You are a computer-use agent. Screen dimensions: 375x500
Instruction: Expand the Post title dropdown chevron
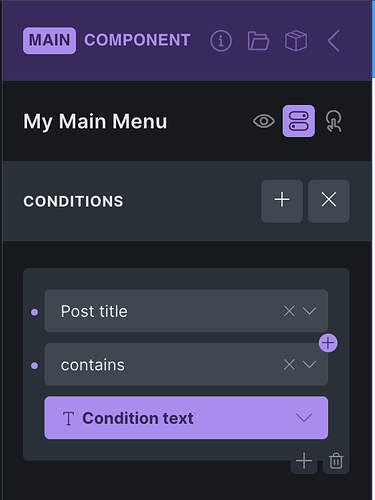309,311
